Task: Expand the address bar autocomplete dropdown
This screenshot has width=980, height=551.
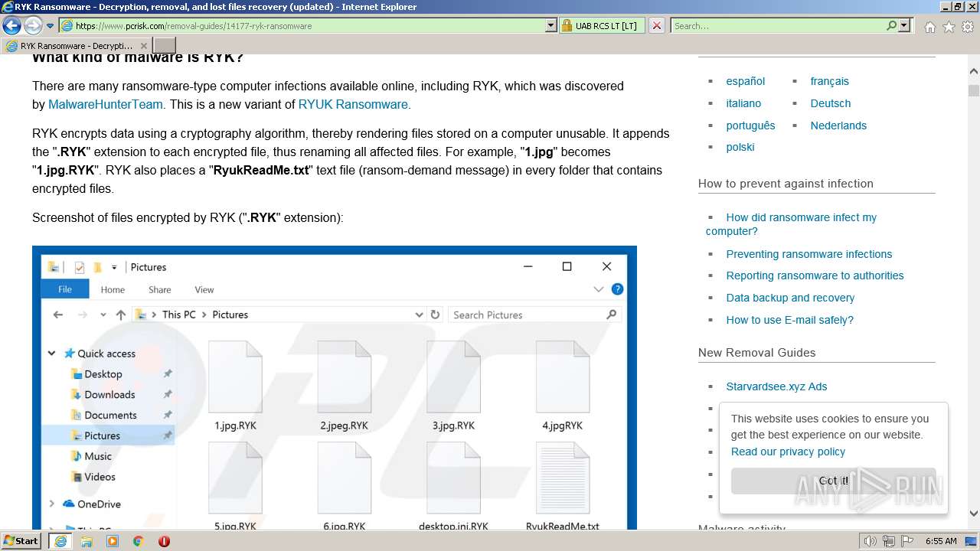Action: (550, 25)
